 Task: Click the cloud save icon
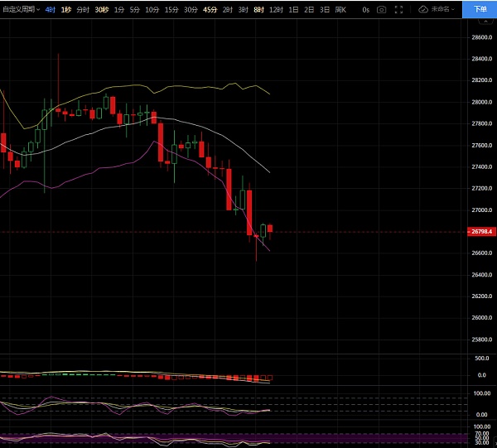point(423,9)
